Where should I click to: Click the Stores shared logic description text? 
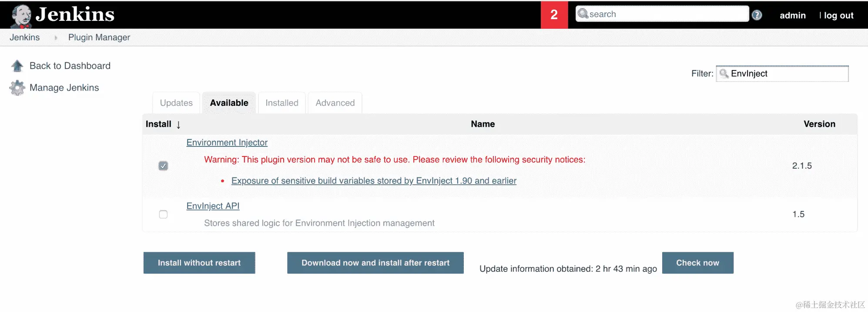tap(319, 223)
